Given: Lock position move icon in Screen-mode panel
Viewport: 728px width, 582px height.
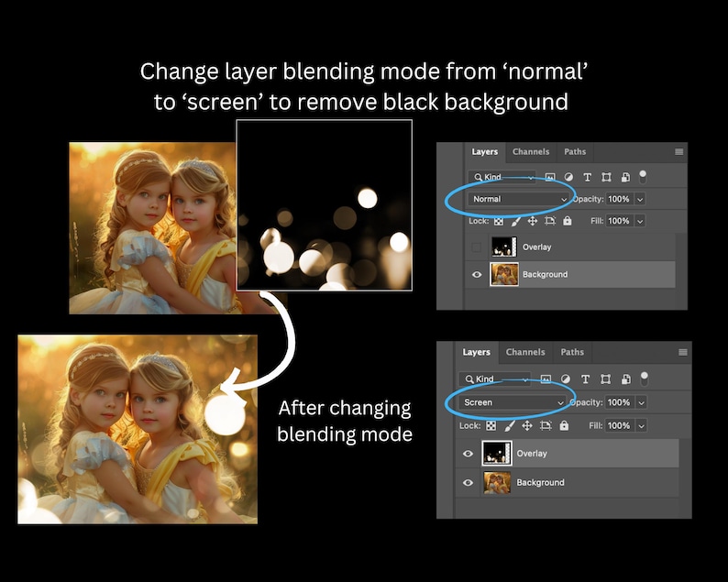Looking at the screenshot, I should tap(527, 425).
